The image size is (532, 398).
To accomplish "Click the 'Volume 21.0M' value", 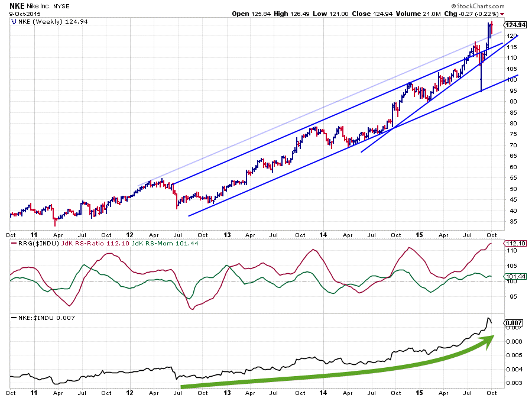I will (x=418, y=14).
